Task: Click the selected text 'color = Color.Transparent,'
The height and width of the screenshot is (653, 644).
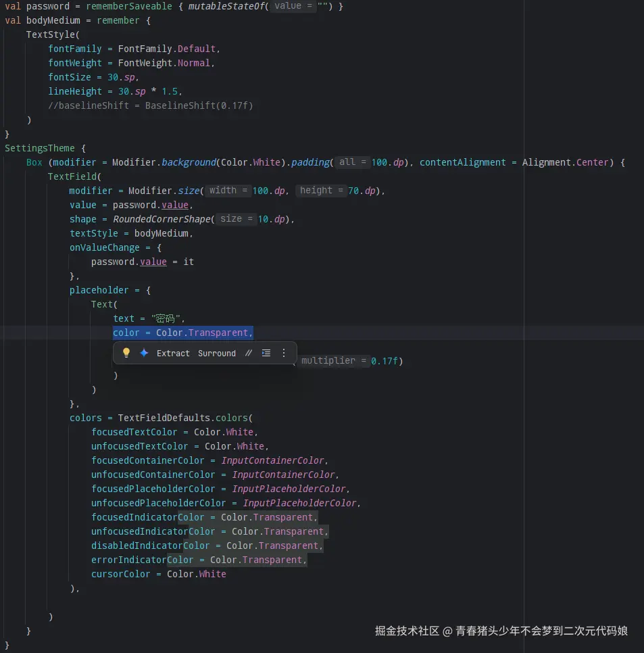Action: [x=182, y=333]
